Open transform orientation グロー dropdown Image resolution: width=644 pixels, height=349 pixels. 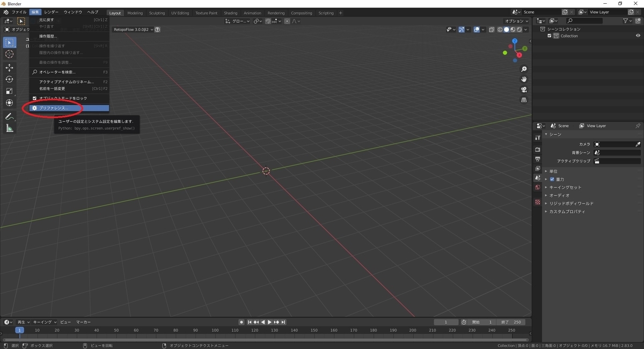238,21
